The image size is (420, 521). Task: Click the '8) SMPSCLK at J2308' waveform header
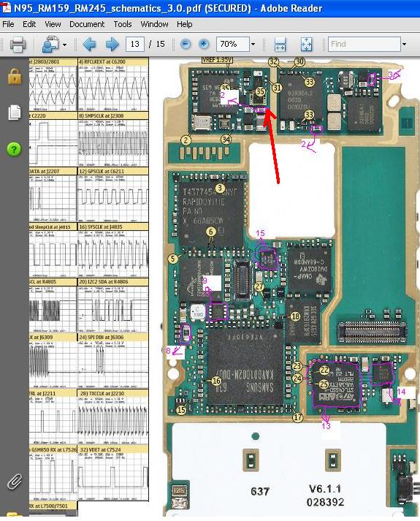113,115
